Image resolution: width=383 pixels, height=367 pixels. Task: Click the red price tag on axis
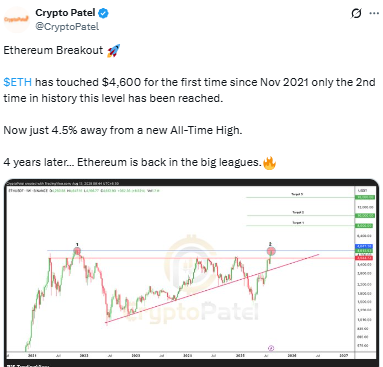point(364,258)
